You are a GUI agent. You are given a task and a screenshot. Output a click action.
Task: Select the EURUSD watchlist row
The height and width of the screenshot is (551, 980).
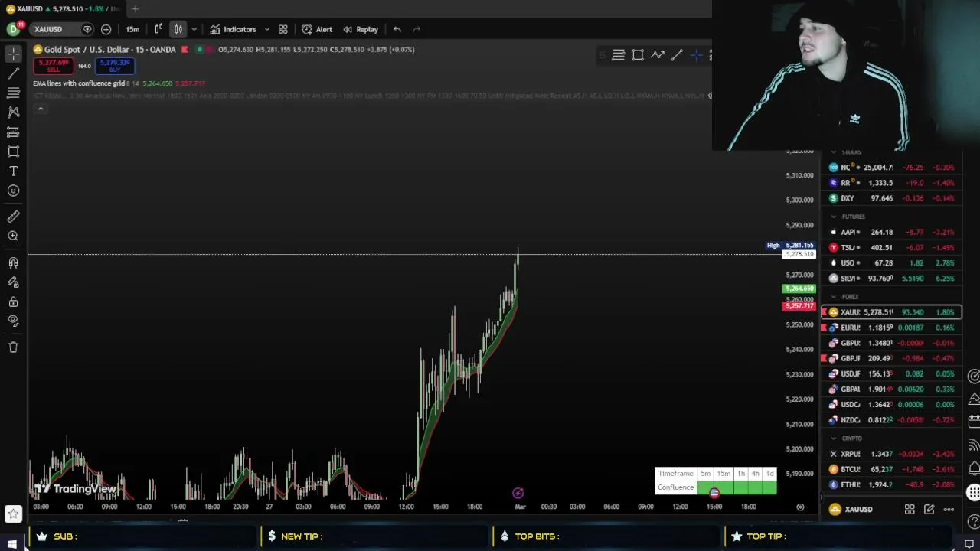pos(892,328)
